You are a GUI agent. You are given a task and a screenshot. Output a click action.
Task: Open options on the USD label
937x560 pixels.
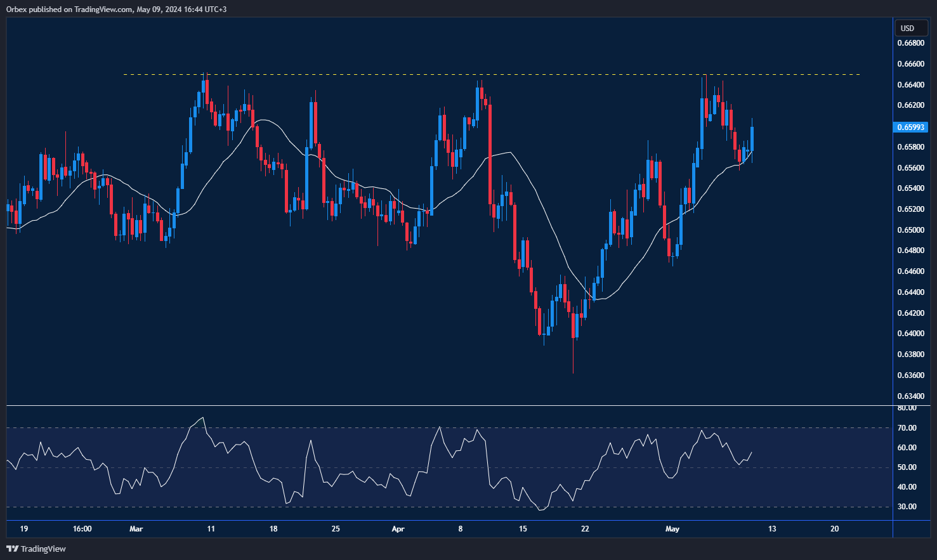pos(910,28)
